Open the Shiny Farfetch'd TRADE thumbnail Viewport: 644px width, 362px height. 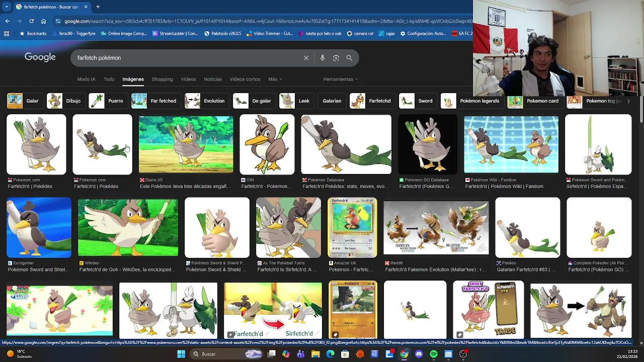pos(488,310)
